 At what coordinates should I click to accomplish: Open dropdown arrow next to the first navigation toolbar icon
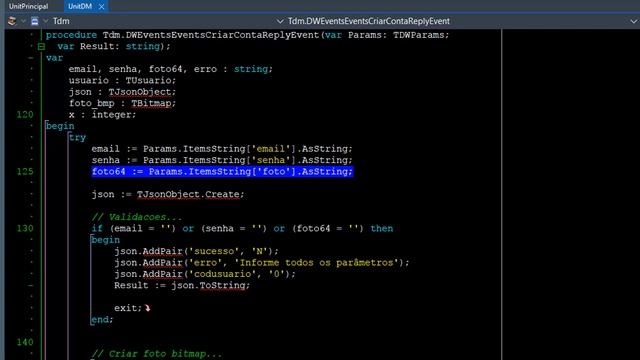[23, 21]
